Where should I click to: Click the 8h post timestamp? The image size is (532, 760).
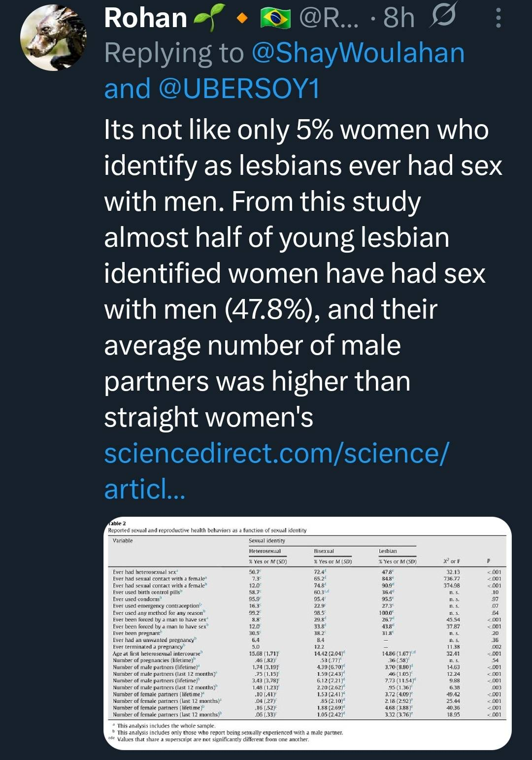coord(399,18)
